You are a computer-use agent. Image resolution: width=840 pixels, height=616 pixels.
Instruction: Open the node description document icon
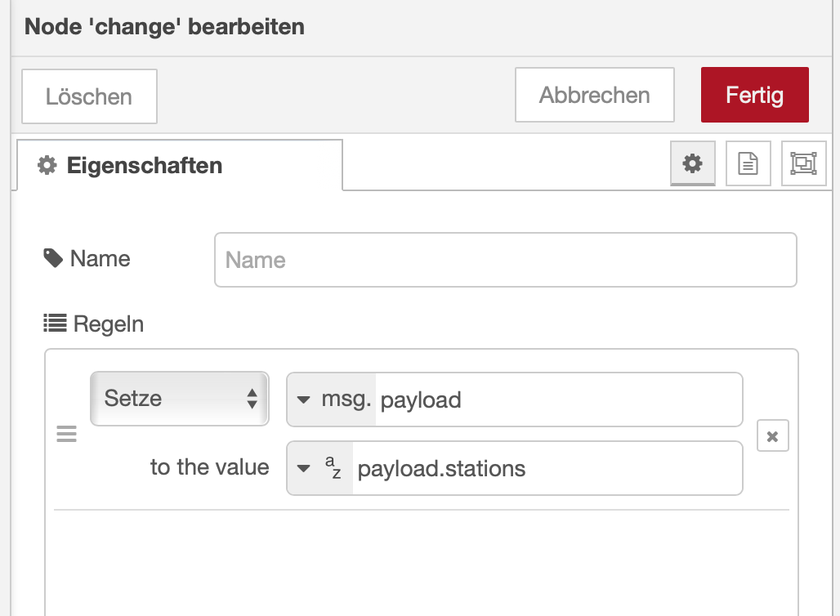coord(748,163)
